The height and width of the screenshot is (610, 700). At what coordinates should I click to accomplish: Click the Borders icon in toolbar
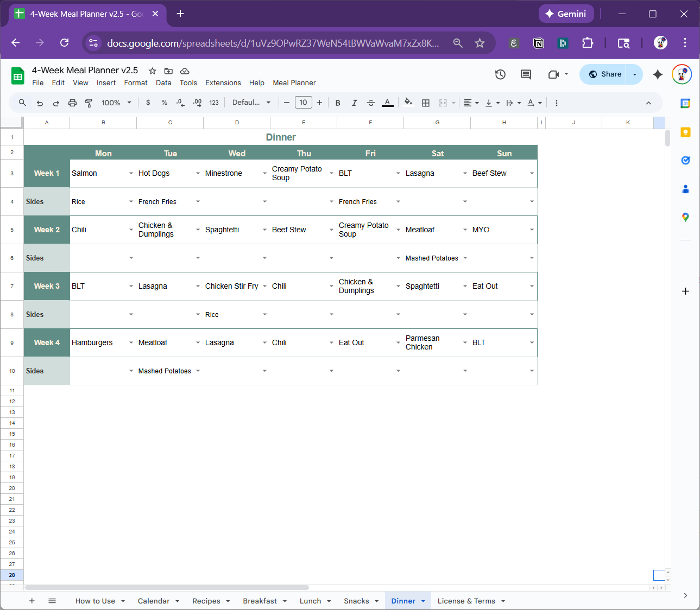[426, 103]
